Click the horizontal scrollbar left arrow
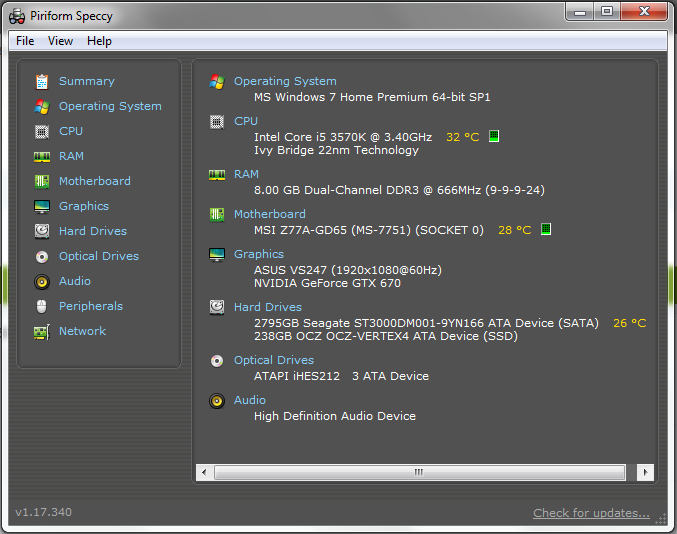The image size is (677, 534). click(x=204, y=472)
